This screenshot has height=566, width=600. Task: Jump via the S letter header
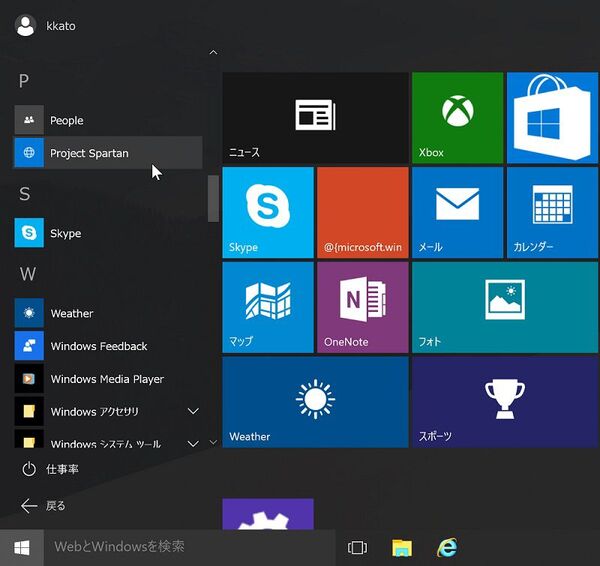tap(24, 194)
